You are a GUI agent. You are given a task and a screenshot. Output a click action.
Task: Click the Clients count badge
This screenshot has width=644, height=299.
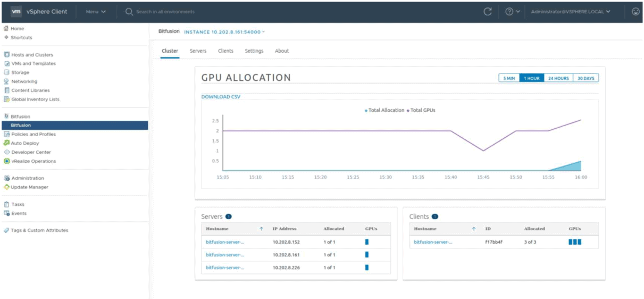coord(434,217)
